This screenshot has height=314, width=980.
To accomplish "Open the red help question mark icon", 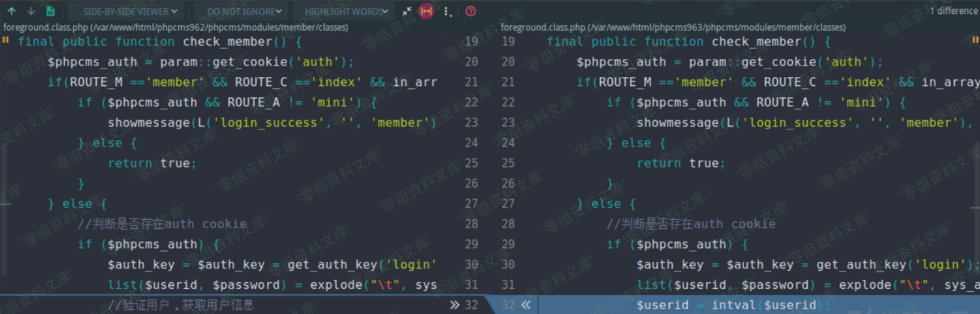I will 470,11.
